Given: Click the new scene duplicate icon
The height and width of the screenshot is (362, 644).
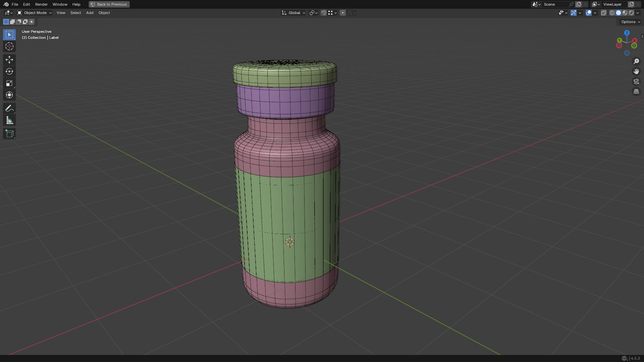Looking at the screenshot, I should pos(579,4).
